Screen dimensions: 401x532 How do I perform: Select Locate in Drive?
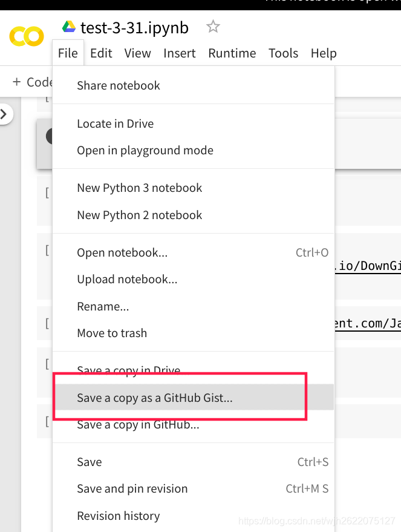pos(193,123)
